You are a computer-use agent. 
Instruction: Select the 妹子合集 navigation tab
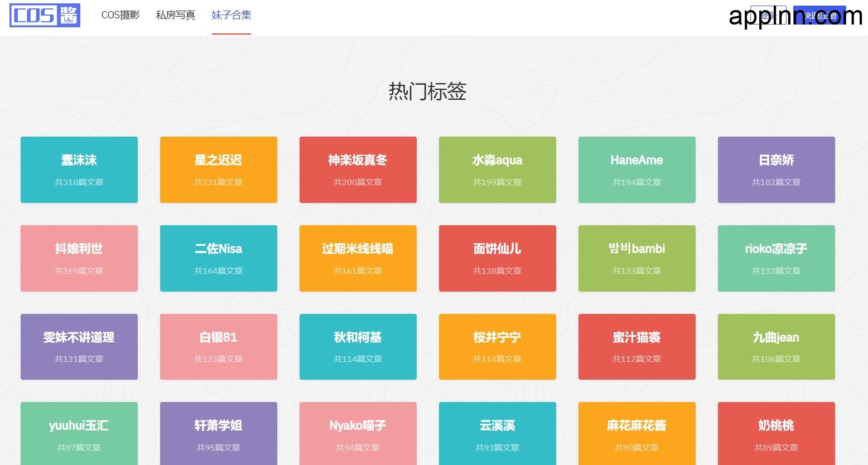[x=232, y=16]
